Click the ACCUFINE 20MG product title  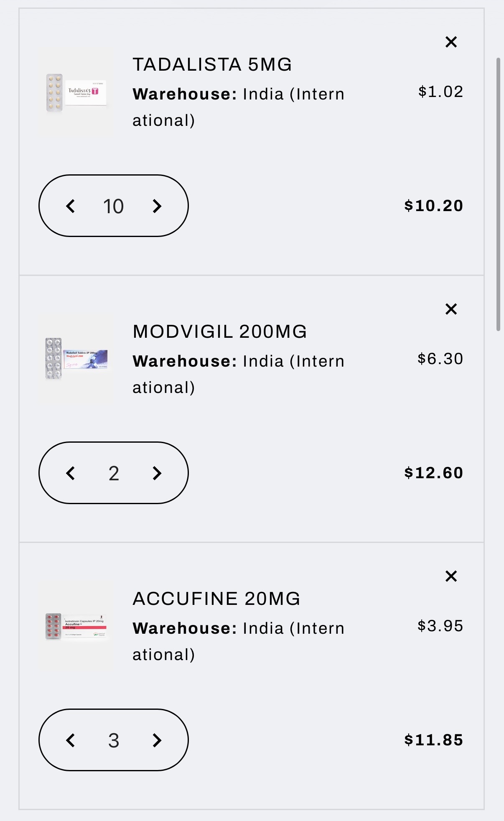click(216, 599)
